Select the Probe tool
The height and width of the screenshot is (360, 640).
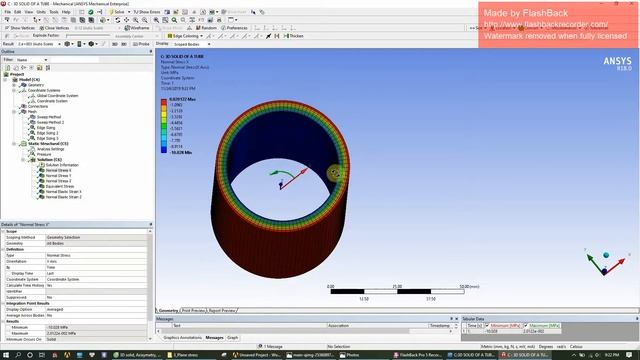(x=141, y=44)
